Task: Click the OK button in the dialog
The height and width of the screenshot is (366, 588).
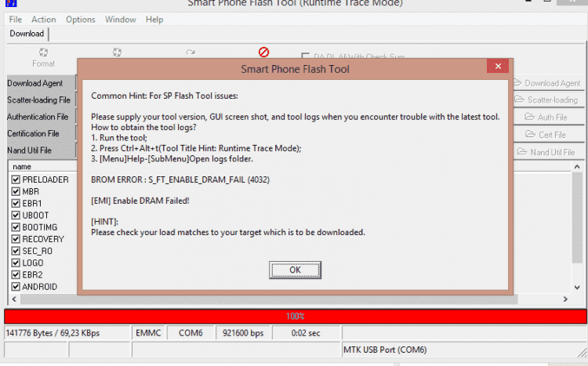Action: pyautogui.click(x=295, y=270)
